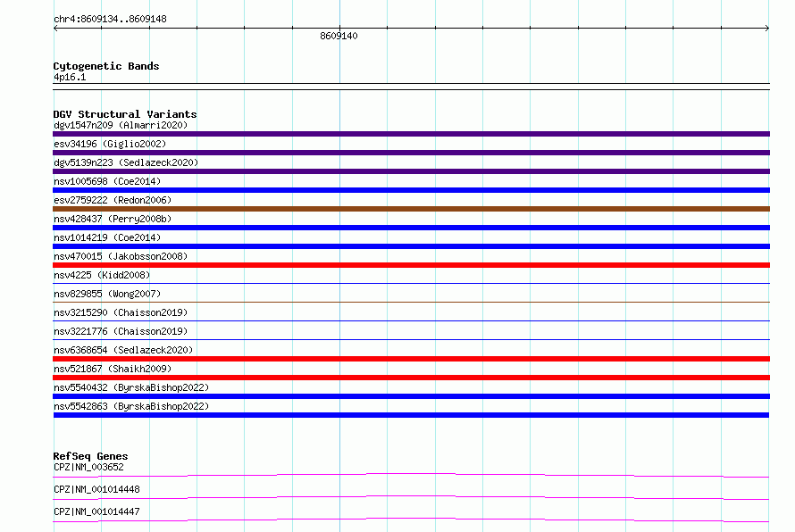Click the blue bar for nsv428437

pyautogui.click(x=411, y=228)
